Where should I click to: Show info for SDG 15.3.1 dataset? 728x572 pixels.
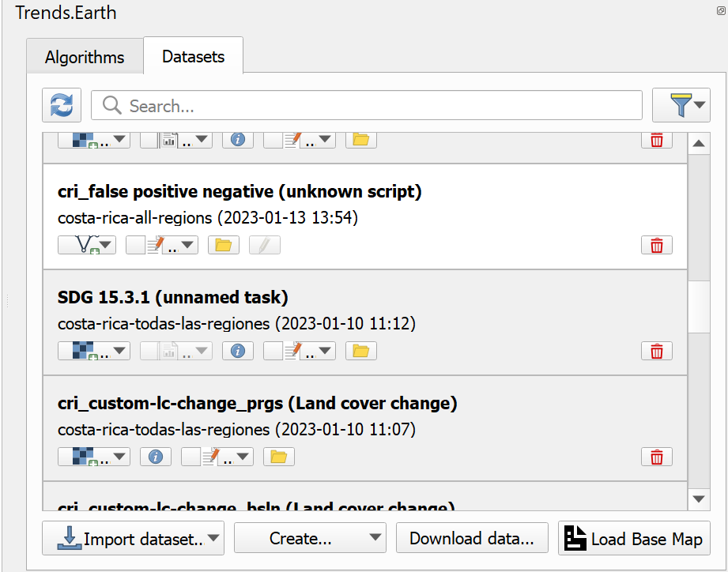[x=238, y=350]
